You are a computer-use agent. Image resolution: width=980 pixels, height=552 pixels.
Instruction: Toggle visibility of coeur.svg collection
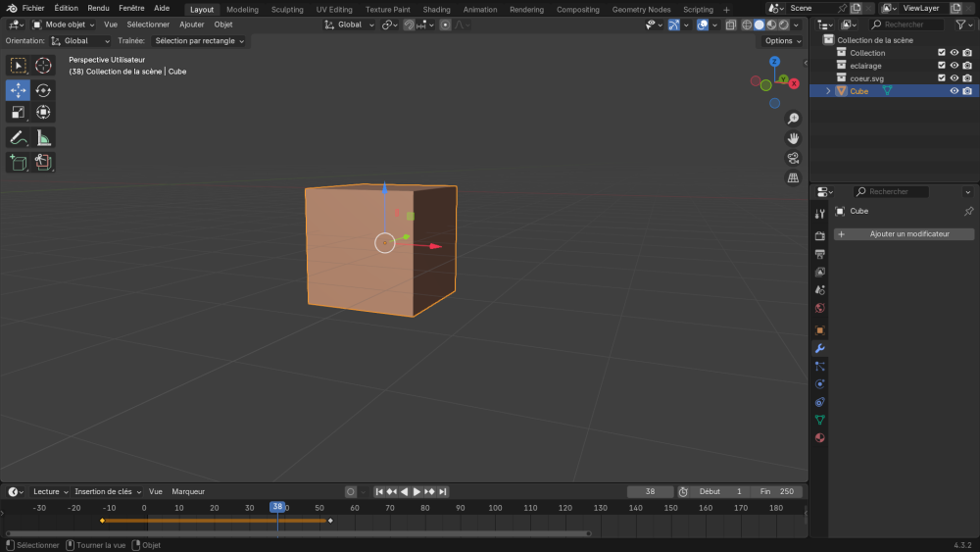pos(954,78)
